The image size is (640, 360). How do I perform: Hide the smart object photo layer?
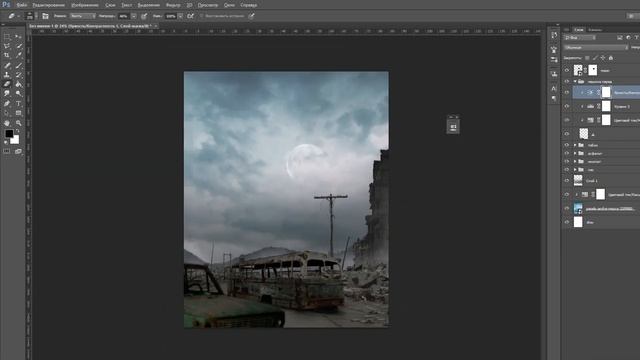[567, 209]
